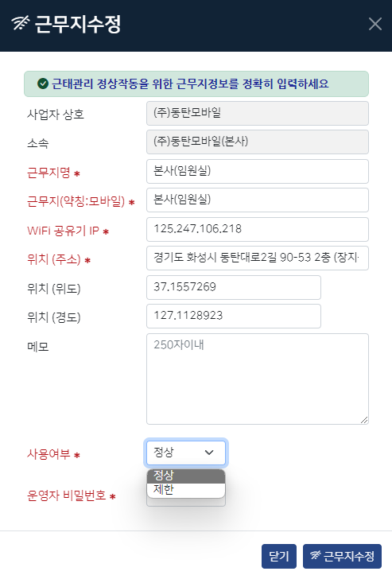Click the memo textarea resize handle

(x=364, y=420)
